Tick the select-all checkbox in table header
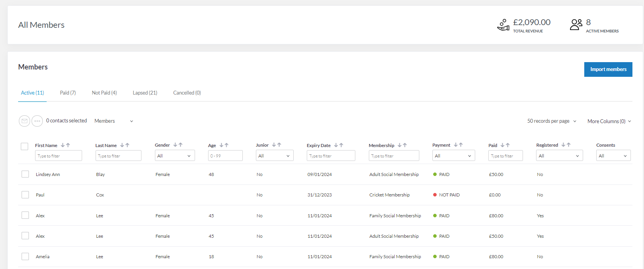The height and width of the screenshot is (269, 644). click(x=25, y=146)
